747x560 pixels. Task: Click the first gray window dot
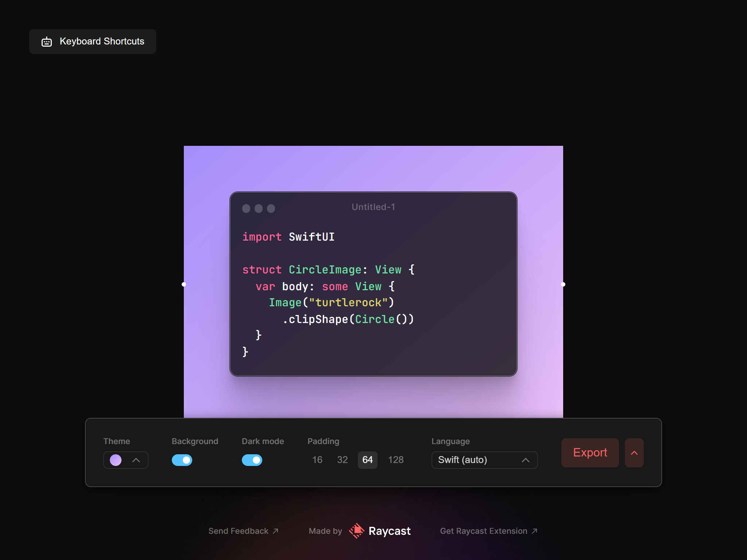point(246,209)
